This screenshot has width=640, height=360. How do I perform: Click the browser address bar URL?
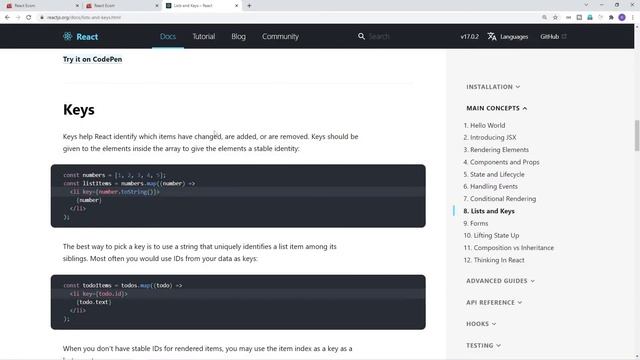[84, 18]
